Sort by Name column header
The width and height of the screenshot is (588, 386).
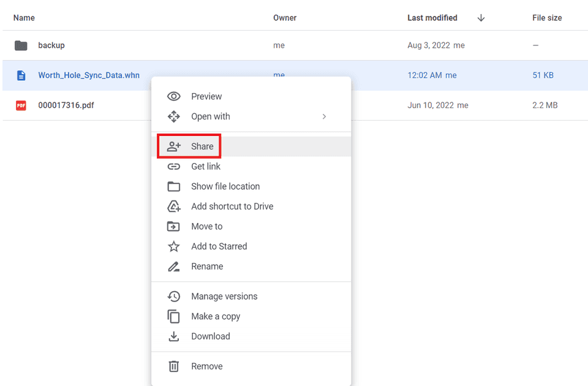[24, 18]
